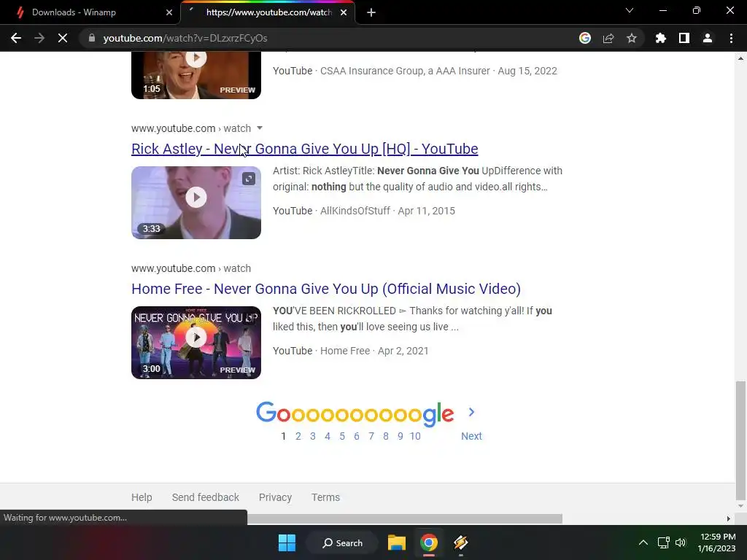Click AllKindsOfStuff · Apr 11, 2015 text

coord(387,211)
